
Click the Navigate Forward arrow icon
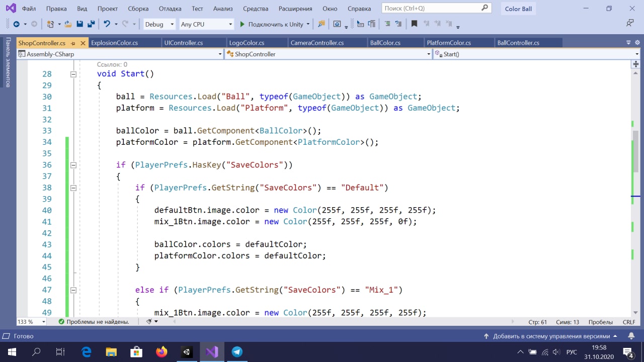[x=34, y=24]
